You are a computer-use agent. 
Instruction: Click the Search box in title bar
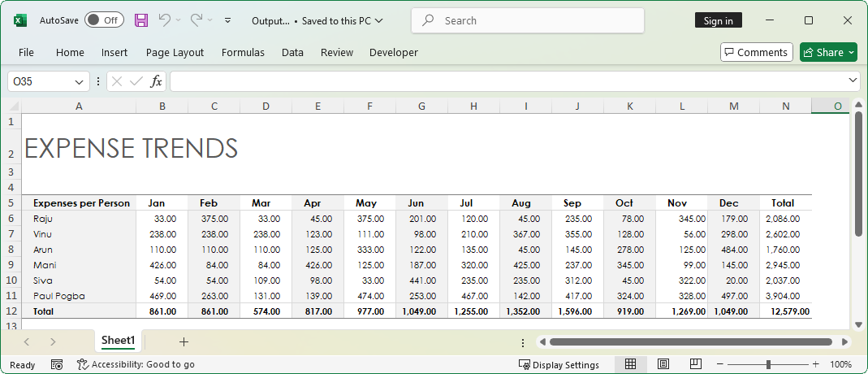click(528, 20)
